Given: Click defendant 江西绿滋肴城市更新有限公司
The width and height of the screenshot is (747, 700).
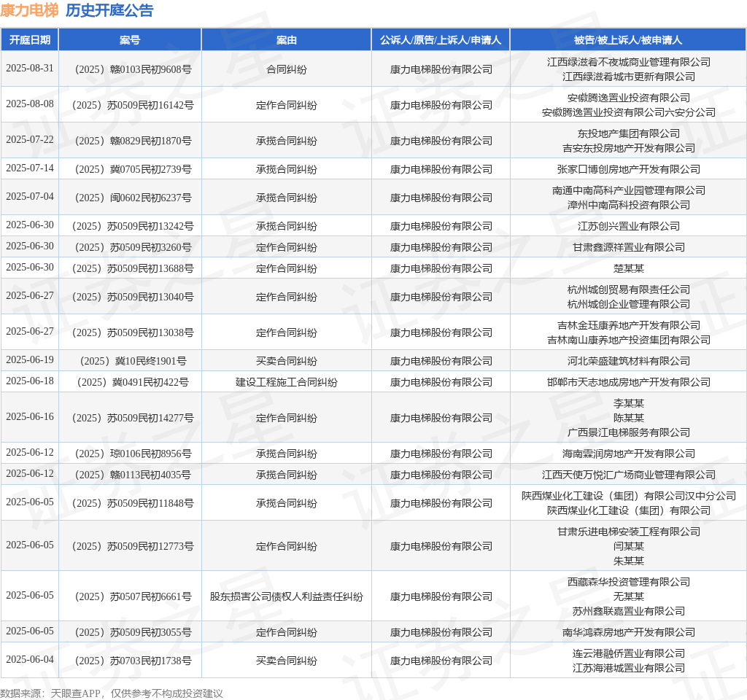Looking at the screenshot, I should click(628, 77).
